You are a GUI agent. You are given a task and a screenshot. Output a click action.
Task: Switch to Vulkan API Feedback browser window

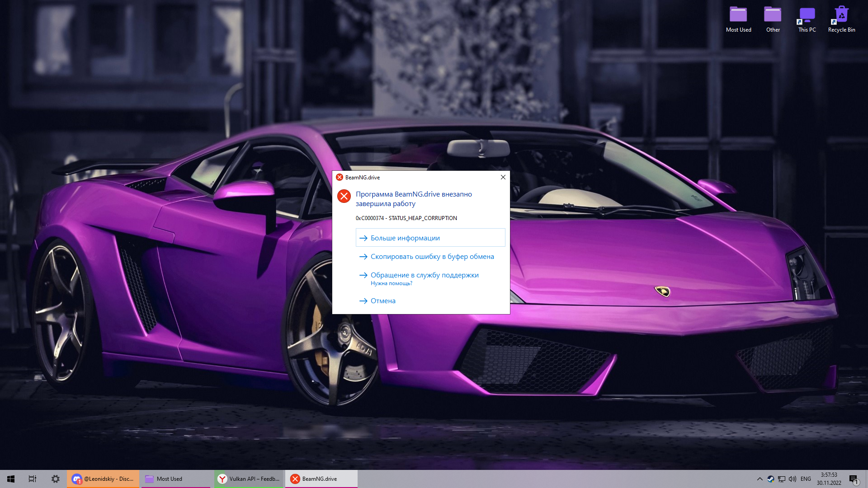[x=249, y=479]
